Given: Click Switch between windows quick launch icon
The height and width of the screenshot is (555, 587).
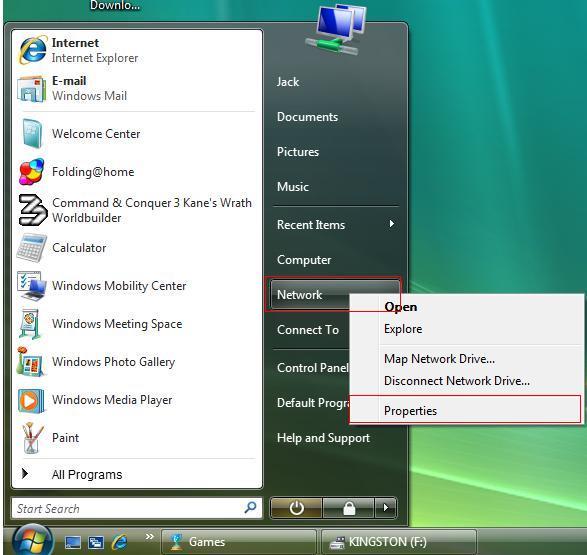Looking at the screenshot, I should 96,542.
